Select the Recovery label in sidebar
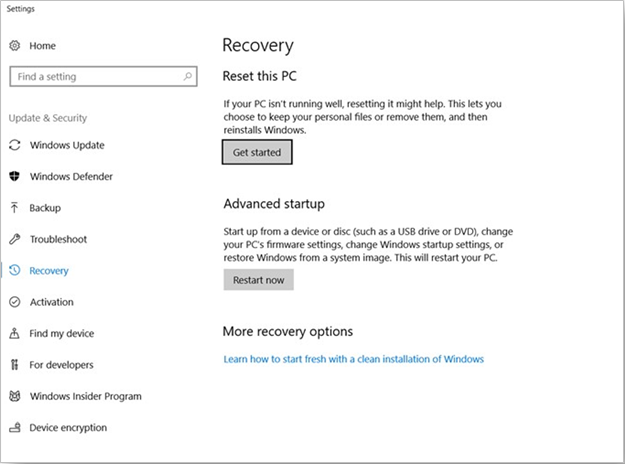This screenshot has height=464, width=625. tap(49, 271)
